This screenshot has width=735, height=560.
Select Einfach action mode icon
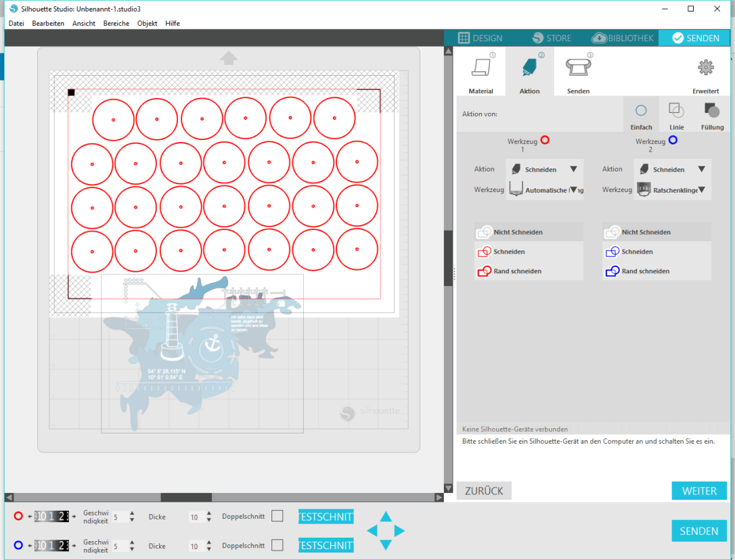tap(641, 112)
